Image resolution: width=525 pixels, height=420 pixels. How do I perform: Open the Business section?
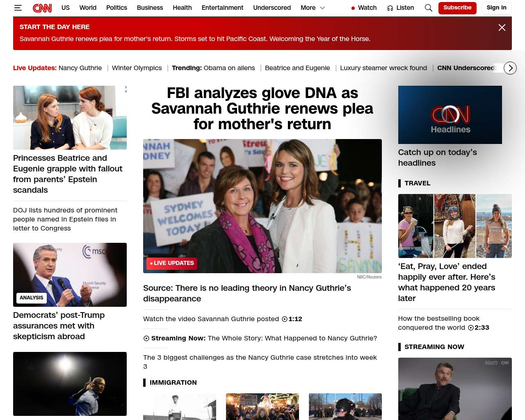(150, 8)
